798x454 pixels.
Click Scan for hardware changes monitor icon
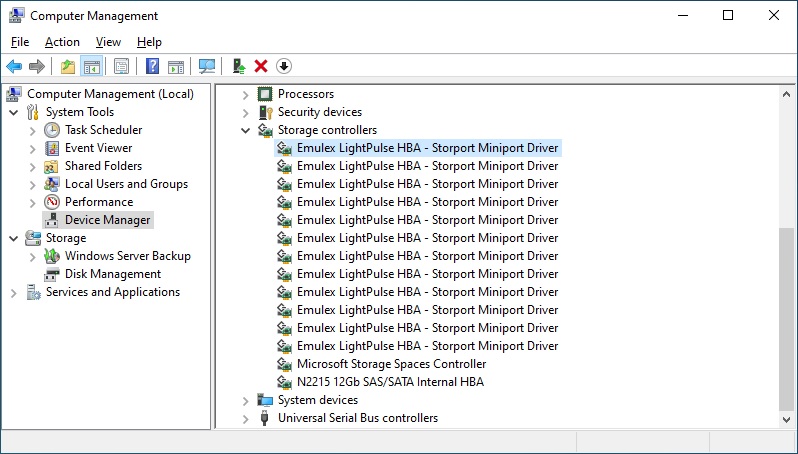coord(207,66)
